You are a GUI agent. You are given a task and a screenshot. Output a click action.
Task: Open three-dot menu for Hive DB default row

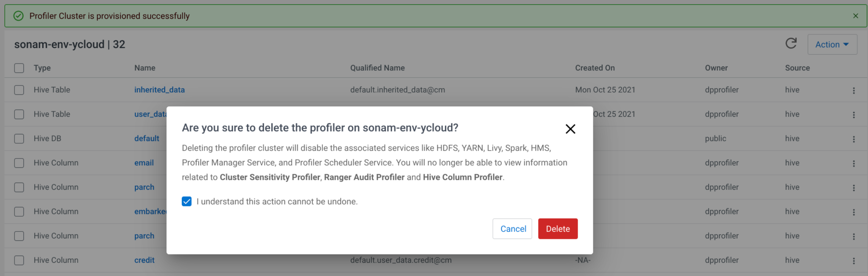pyautogui.click(x=854, y=139)
